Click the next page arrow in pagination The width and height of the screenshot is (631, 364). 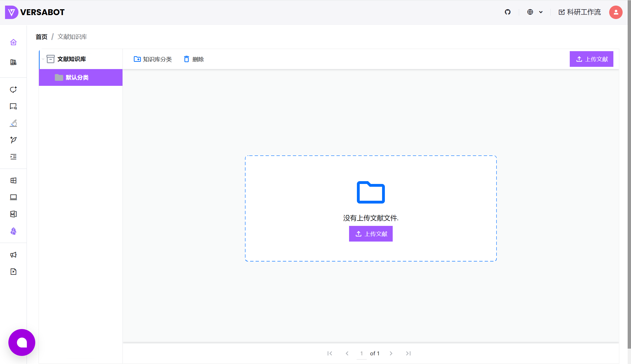[x=391, y=353]
